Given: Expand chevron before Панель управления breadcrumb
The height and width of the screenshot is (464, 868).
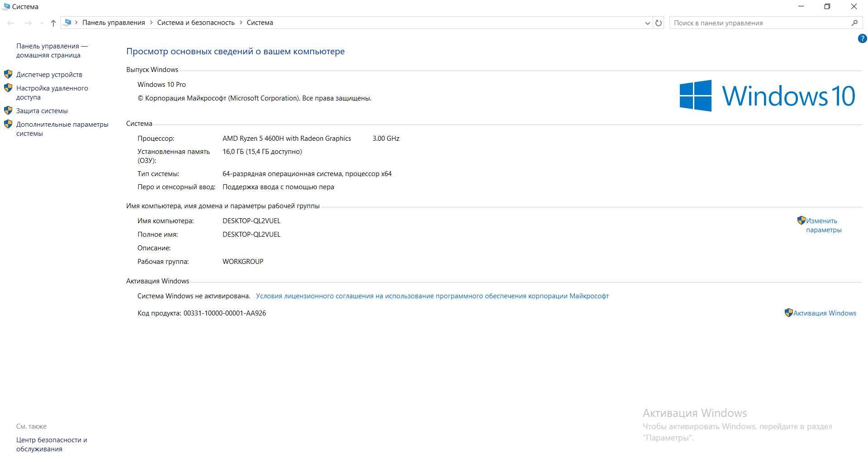Looking at the screenshot, I should pyautogui.click(x=76, y=23).
